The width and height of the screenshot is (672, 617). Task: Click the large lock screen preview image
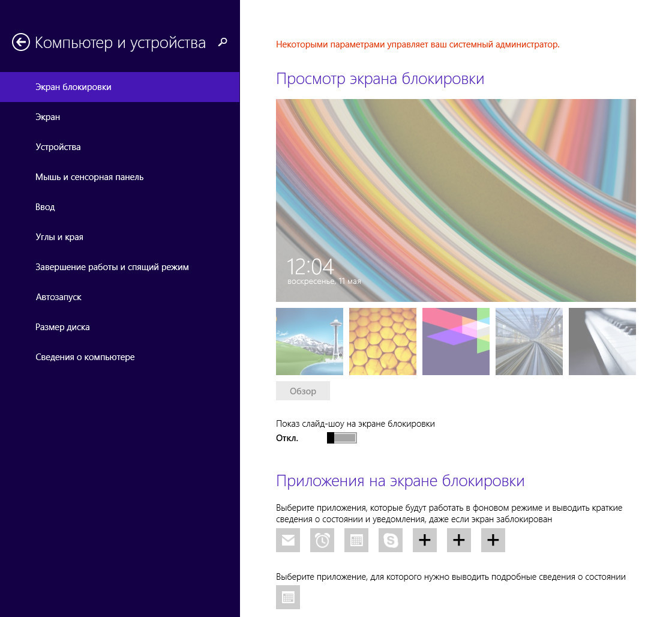[456, 200]
